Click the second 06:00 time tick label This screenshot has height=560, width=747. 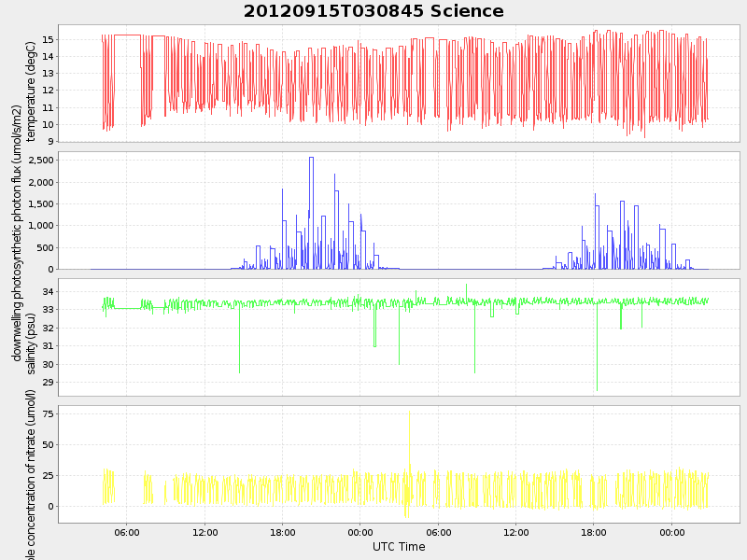pos(438,532)
